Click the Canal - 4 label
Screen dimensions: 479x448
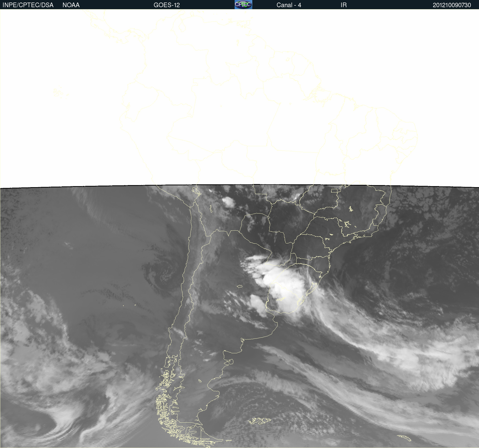coord(289,5)
